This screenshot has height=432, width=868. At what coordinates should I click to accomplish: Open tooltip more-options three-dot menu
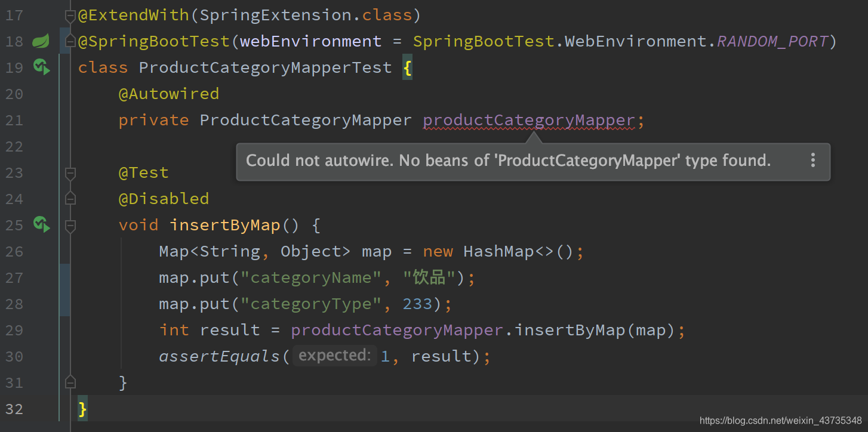point(812,160)
